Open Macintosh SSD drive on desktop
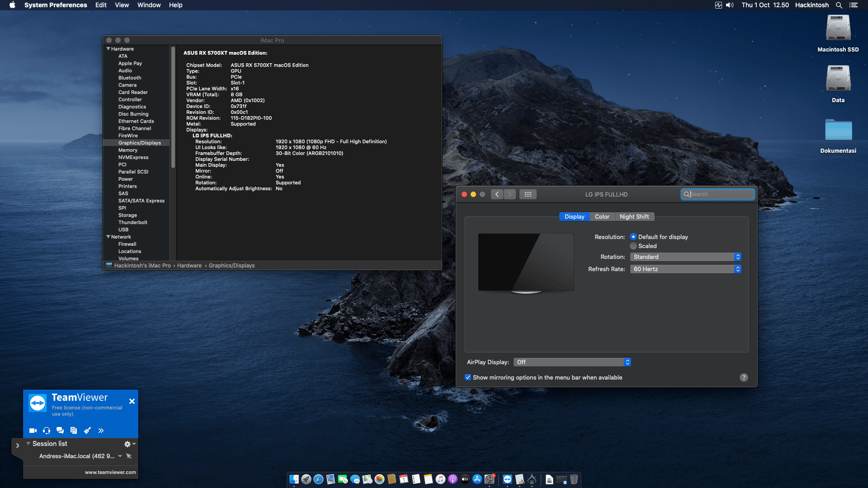Image resolution: width=868 pixels, height=488 pixels. 838,28
